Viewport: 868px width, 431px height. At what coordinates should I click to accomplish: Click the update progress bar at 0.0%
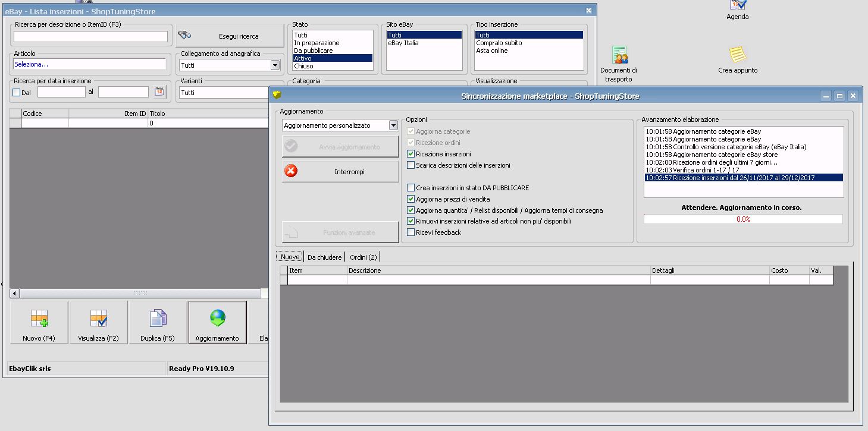click(743, 219)
